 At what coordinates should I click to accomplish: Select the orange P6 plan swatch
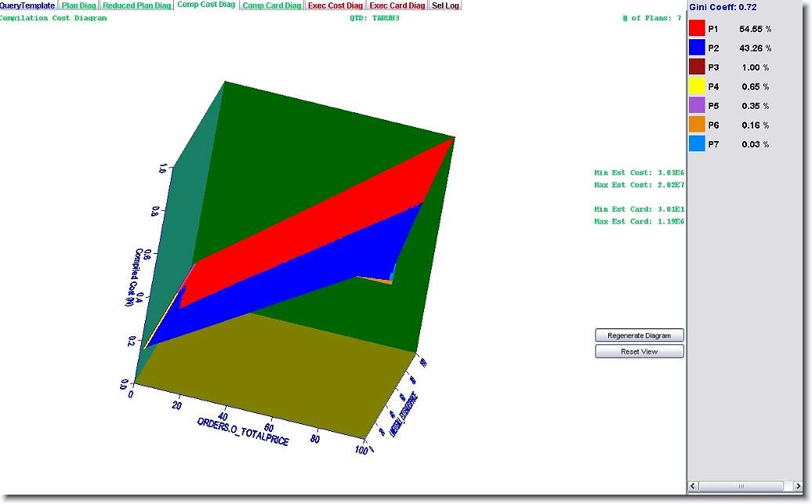(x=697, y=125)
